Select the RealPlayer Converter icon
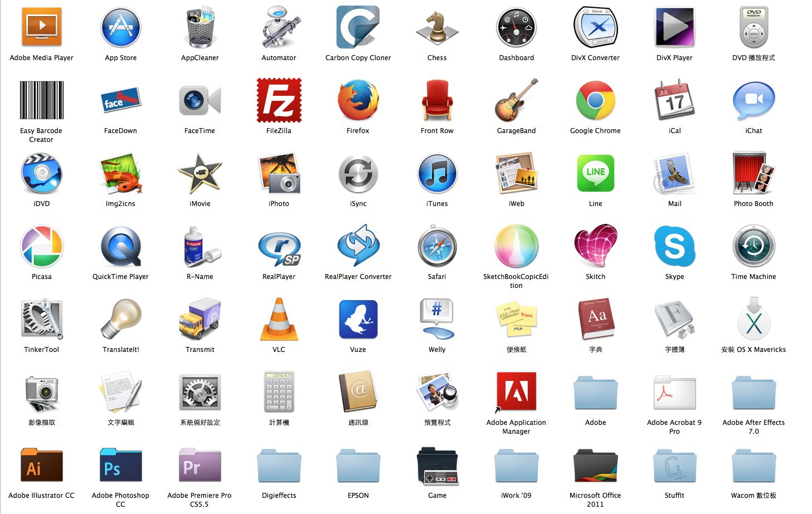 point(358,246)
